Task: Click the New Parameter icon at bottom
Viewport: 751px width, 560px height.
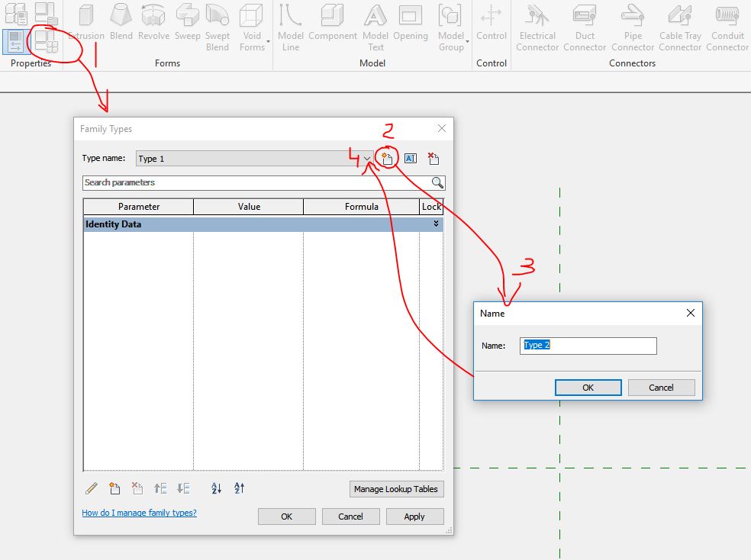Action: (114, 488)
